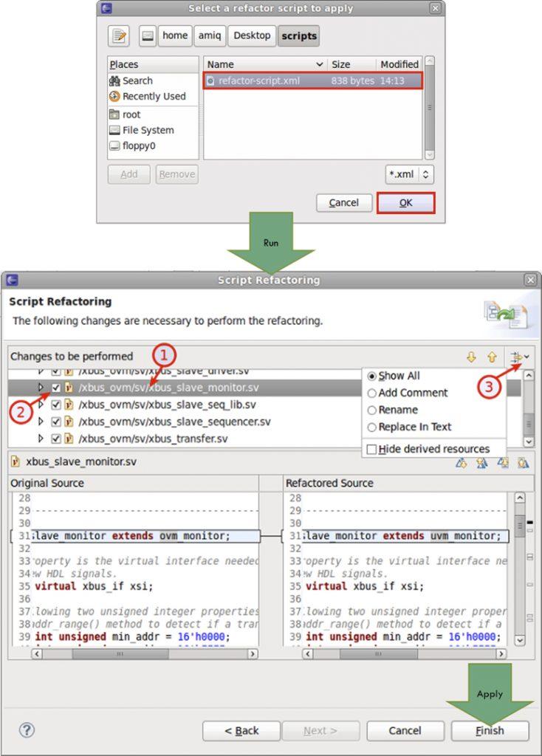The height and width of the screenshot is (756, 542).
Task: Click the leftmost compare viewer toolbar icon
Action: point(462,464)
